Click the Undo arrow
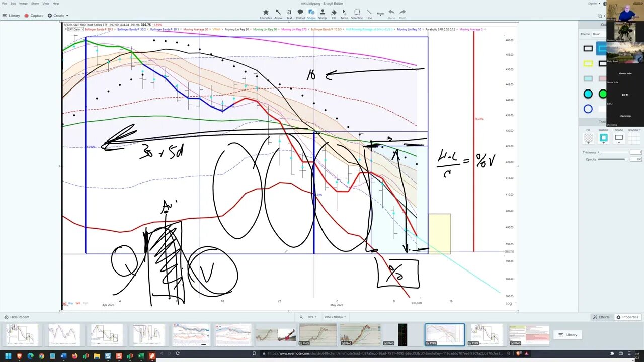The width and height of the screenshot is (644, 362). point(391,14)
